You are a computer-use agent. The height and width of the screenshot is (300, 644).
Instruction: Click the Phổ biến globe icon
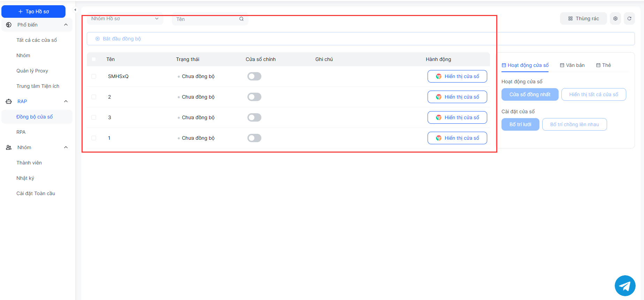[9, 25]
